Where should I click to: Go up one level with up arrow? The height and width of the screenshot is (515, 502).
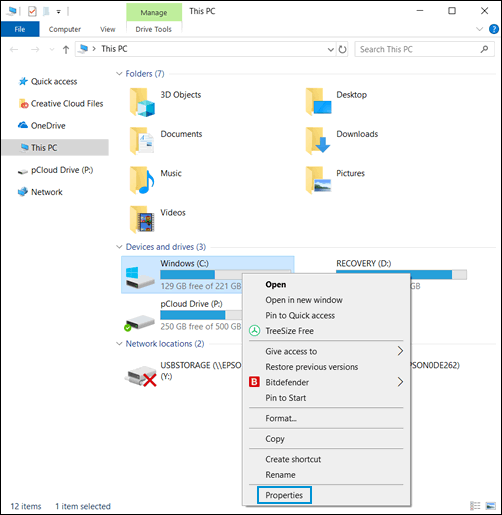[x=66, y=50]
